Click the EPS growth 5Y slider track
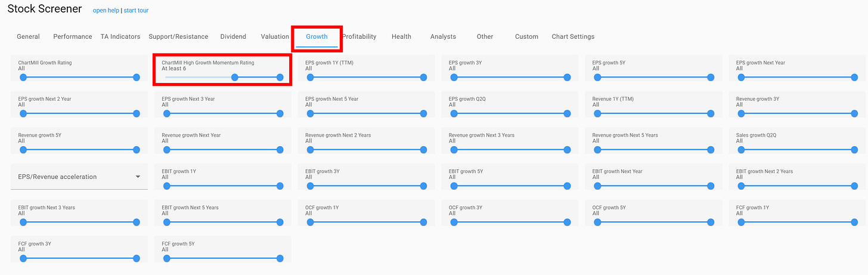Viewport: 868px width, 275px height. (653, 78)
